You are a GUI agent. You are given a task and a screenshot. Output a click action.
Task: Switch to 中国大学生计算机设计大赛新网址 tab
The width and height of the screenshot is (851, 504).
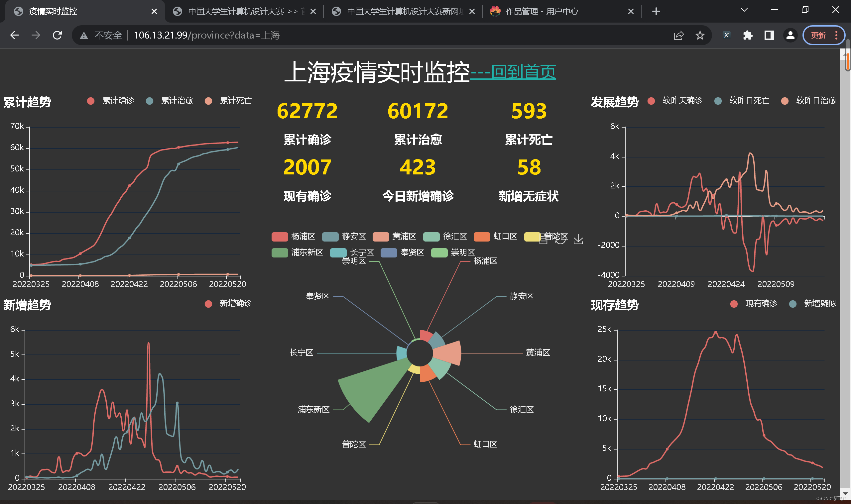pos(404,12)
